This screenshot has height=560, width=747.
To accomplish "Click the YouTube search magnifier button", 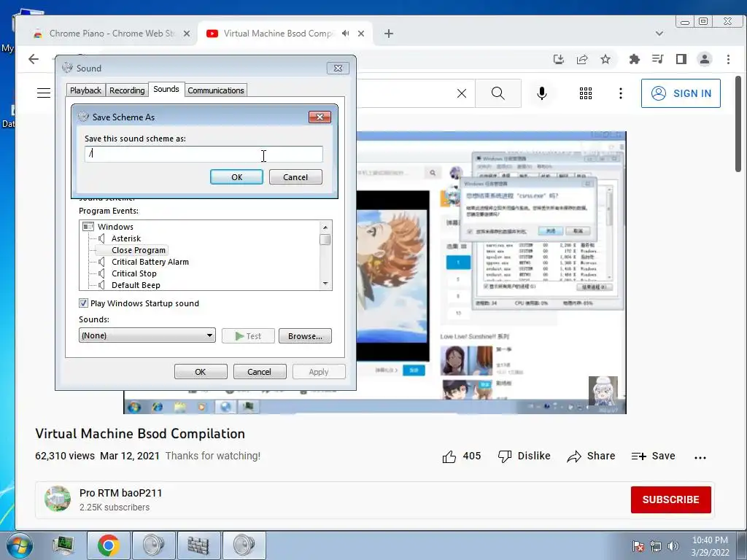I will (498, 93).
